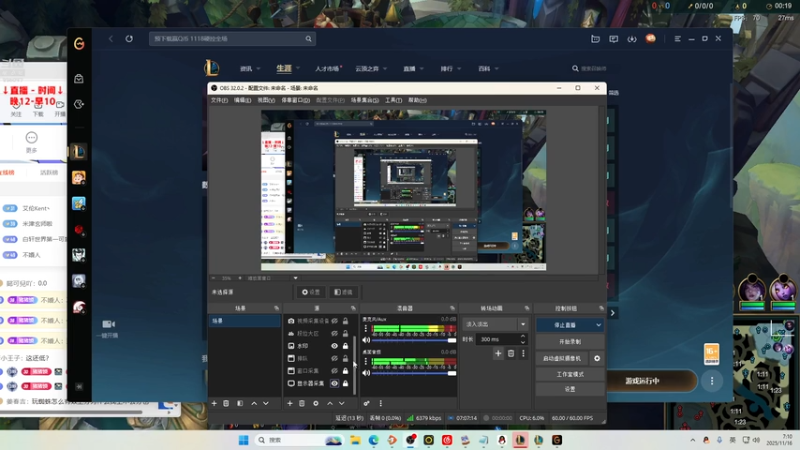Open the 工具 menu in OBS
The height and width of the screenshot is (450, 800).
click(x=393, y=100)
